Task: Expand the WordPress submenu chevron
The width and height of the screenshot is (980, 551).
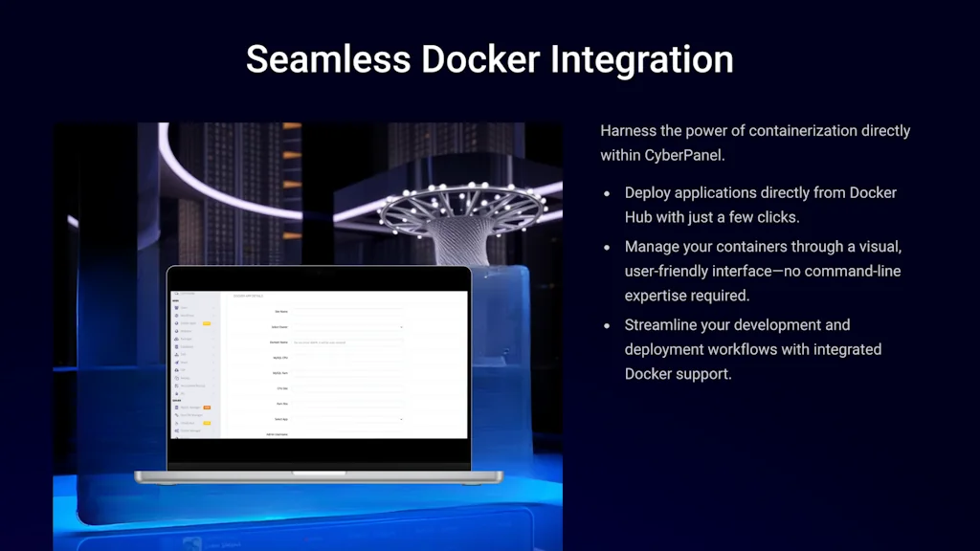Action: tap(213, 316)
